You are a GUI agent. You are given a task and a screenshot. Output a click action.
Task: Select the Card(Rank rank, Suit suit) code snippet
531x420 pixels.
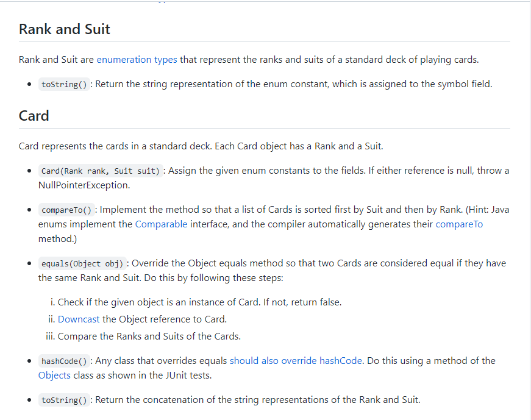pos(101,171)
